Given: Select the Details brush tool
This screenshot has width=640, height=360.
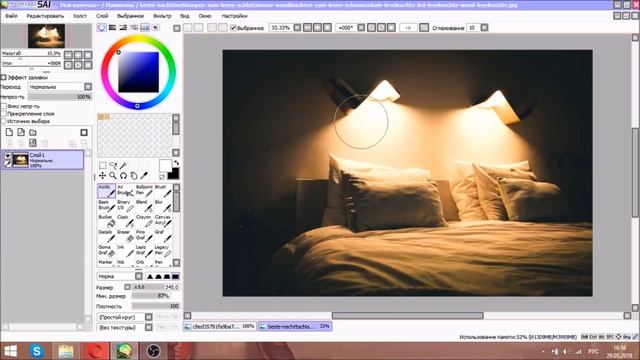Looking at the screenshot, I should pos(106,236).
